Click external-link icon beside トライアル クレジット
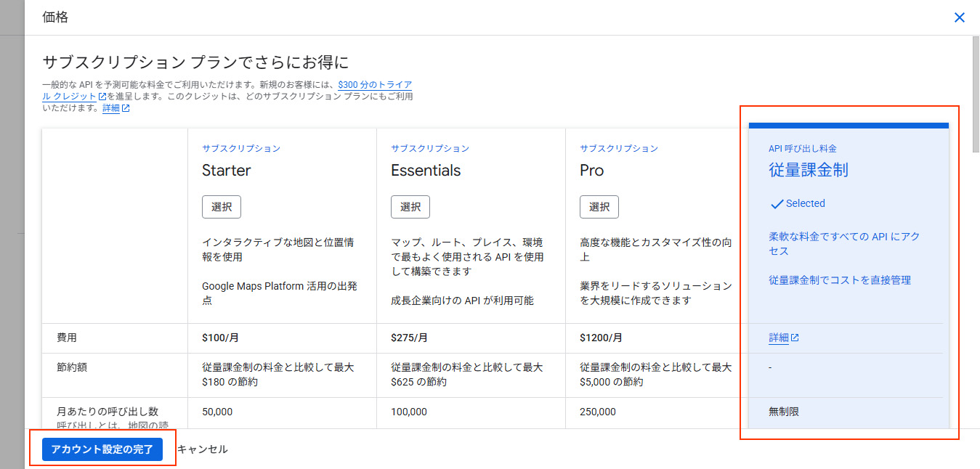Image resolution: width=980 pixels, height=469 pixels. [102, 97]
